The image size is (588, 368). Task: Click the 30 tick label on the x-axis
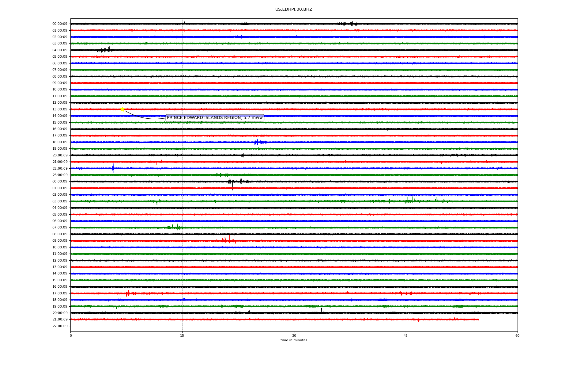[294, 336]
